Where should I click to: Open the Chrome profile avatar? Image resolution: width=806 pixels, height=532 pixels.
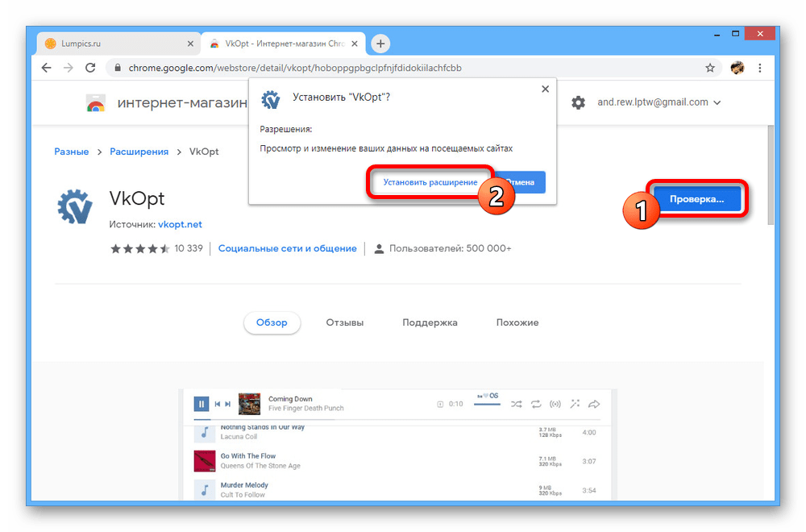[737, 68]
